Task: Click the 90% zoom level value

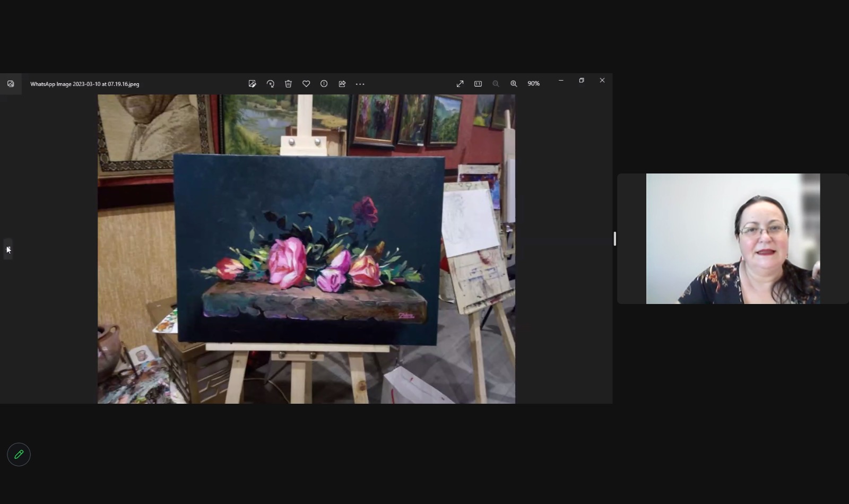Action: pyautogui.click(x=534, y=84)
